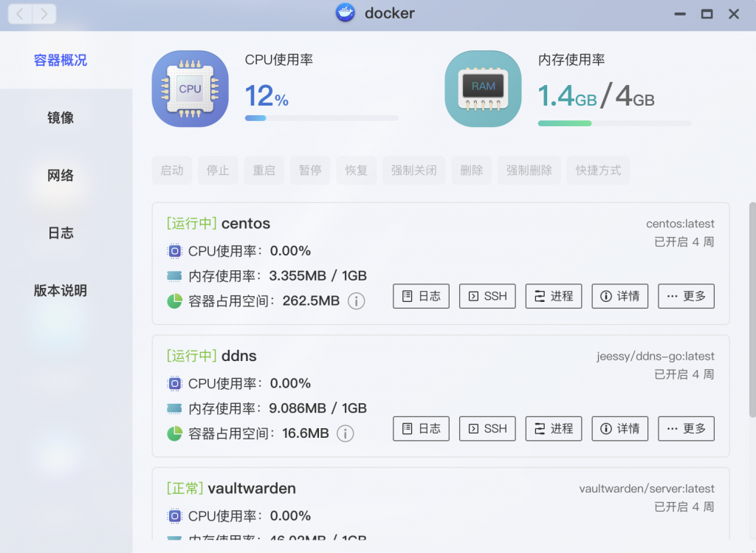756x553 pixels.
Task: Expand 更多 options for centos container
Action: tap(686, 296)
